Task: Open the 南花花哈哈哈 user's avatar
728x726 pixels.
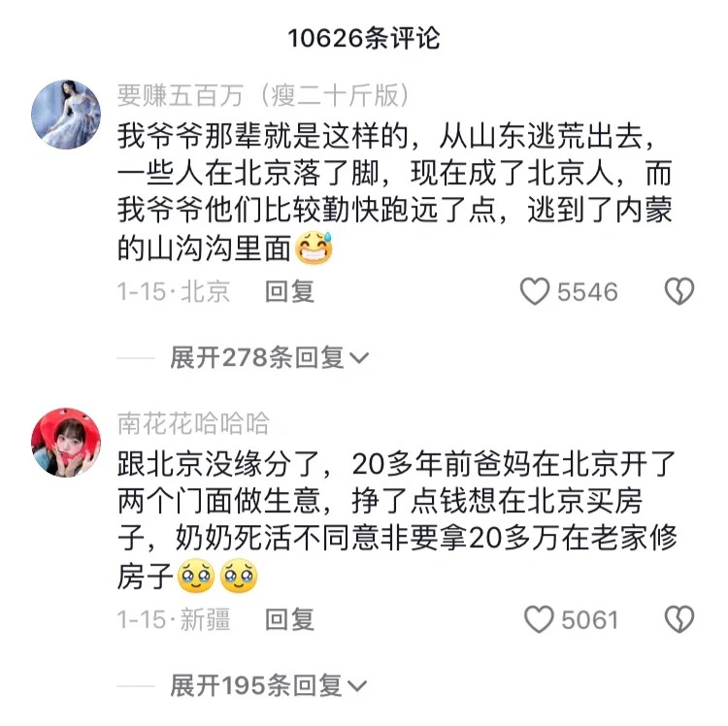Action: (x=66, y=443)
